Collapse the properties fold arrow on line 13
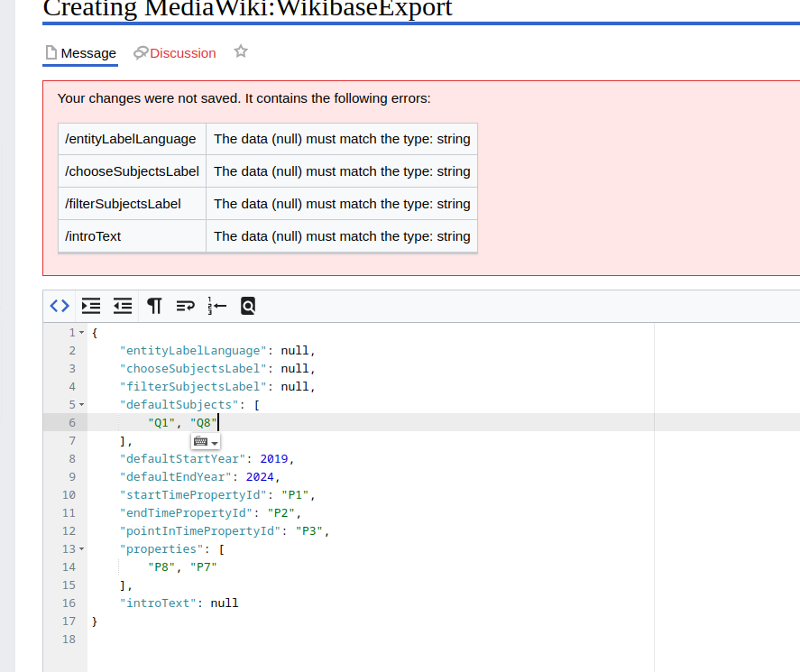 click(82, 549)
